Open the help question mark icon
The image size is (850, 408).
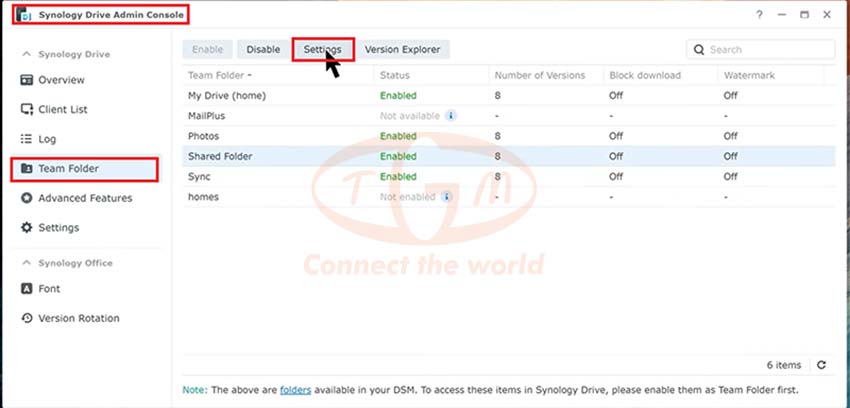click(x=759, y=15)
